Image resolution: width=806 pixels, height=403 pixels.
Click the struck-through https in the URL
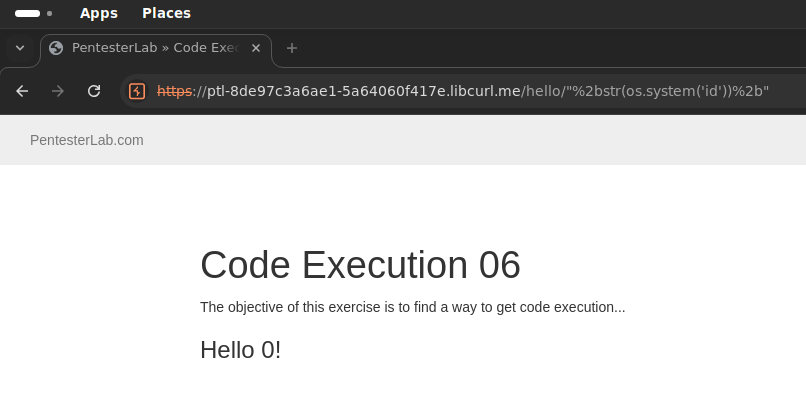pos(174,91)
